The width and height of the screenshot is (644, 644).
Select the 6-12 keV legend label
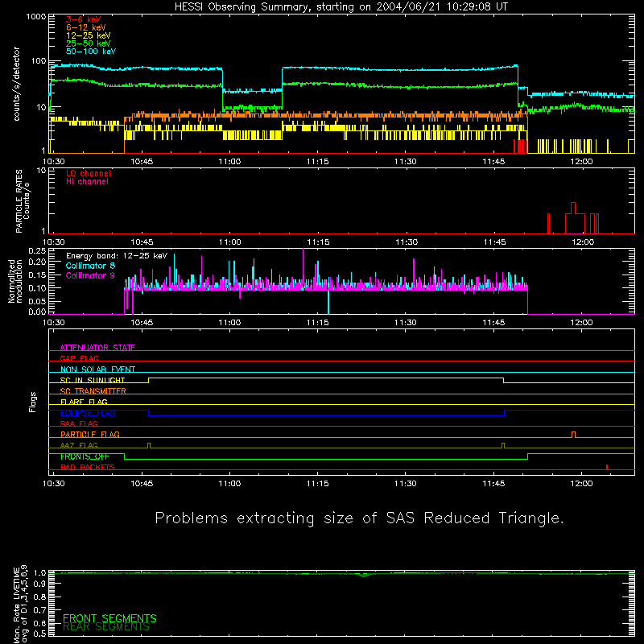85,27
